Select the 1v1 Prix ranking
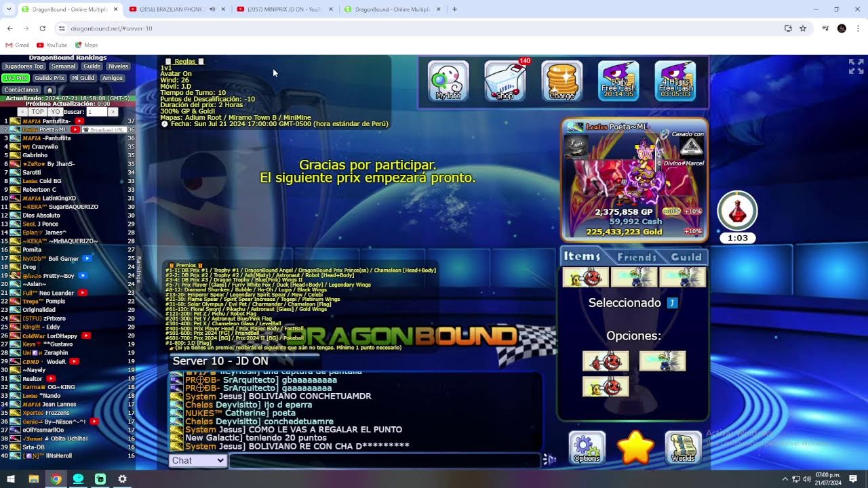Screen dimensions: 868x488 (16, 78)
